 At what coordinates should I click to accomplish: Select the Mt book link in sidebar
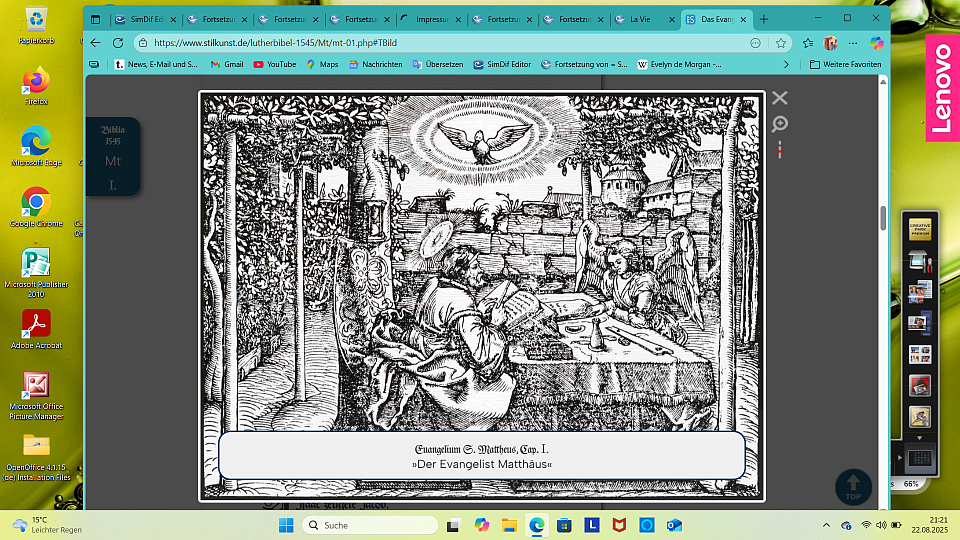[x=113, y=161]
